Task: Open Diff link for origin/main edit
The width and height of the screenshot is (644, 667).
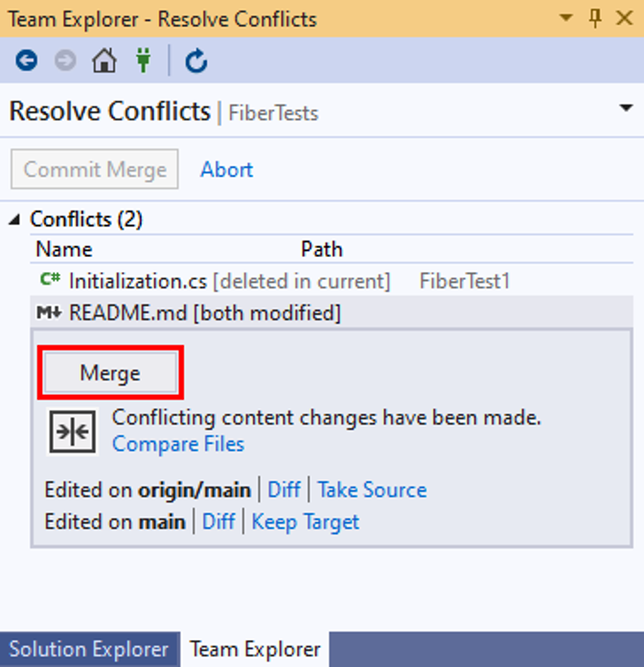Action: coord(284,490)
